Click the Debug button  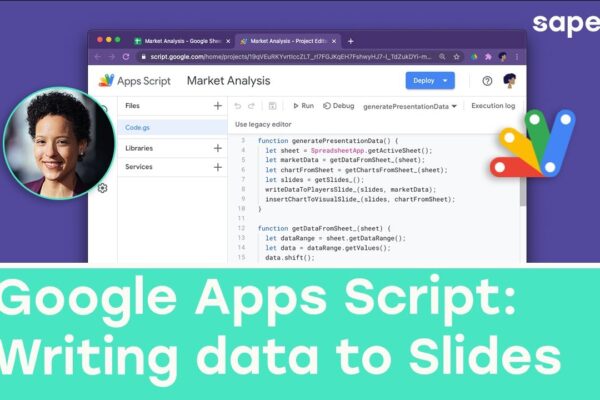point(339,106)
